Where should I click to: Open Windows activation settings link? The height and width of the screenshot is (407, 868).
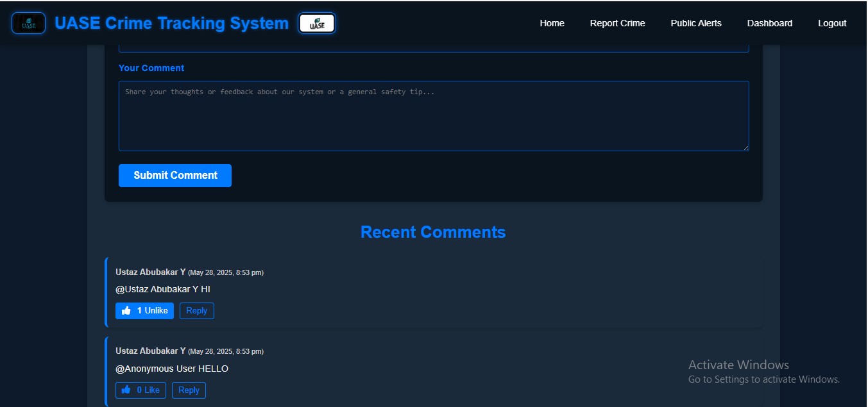click(x=763, y=379)
